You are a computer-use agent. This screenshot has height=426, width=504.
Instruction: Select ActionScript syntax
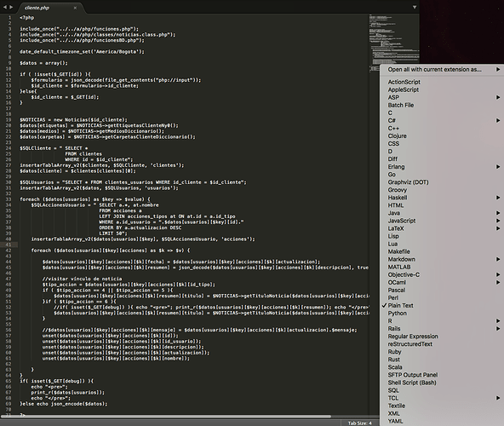(x=442, y=82)
